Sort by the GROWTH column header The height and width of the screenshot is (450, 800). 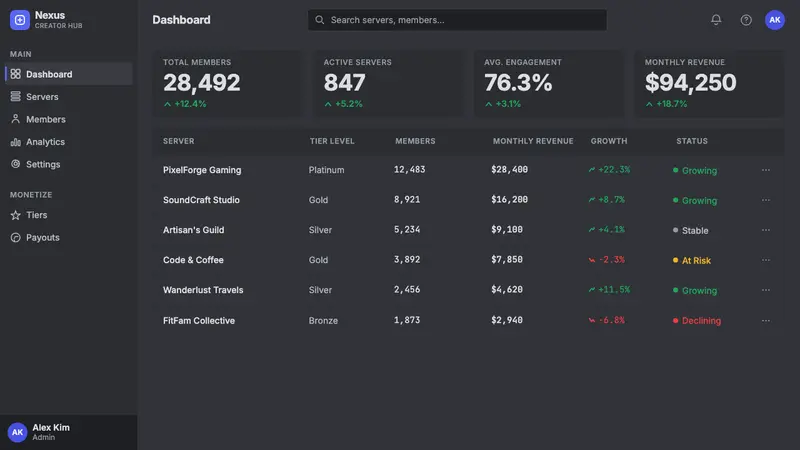pyautogui.click(x=609, y=141)
